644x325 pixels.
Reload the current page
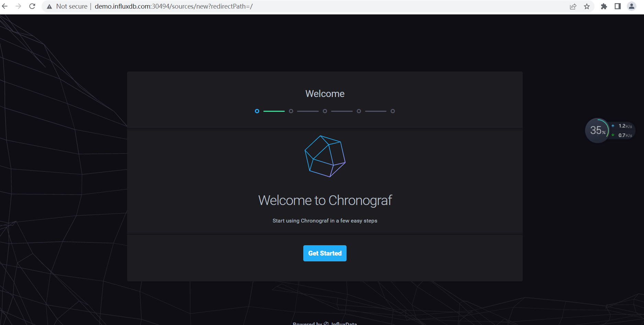[32, 6]
